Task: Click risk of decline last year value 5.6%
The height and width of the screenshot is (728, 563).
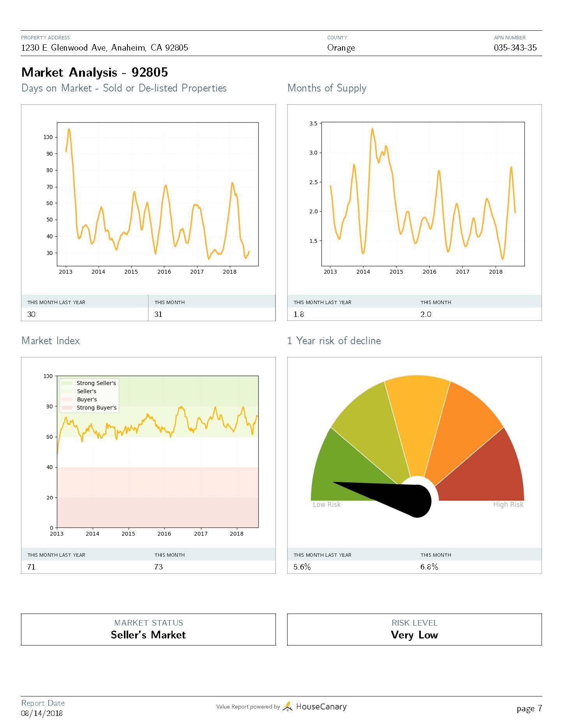Action: pos(302,567)
